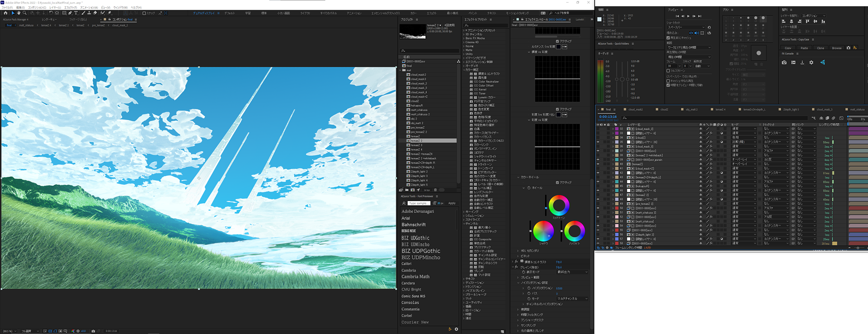This screenshot has width=868, height=334.
Task: Click the ミッドトーン color wheel
Action: click(559, 206)
